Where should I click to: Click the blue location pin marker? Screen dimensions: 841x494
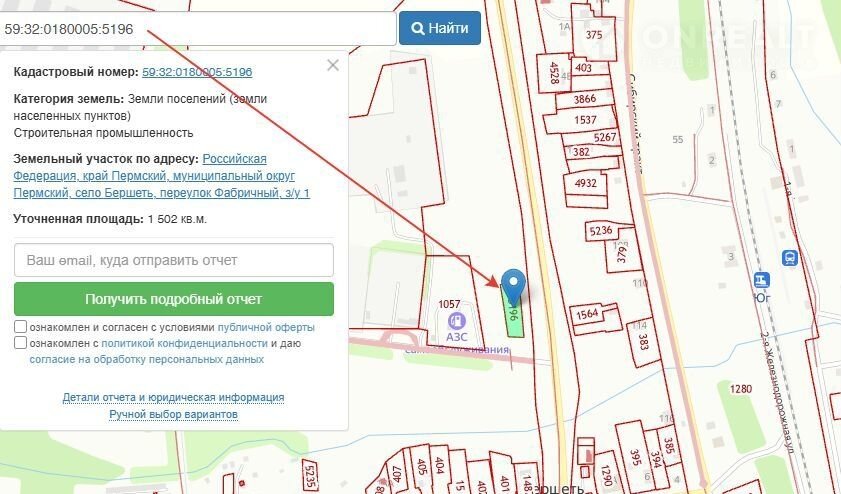pos(513,284)
